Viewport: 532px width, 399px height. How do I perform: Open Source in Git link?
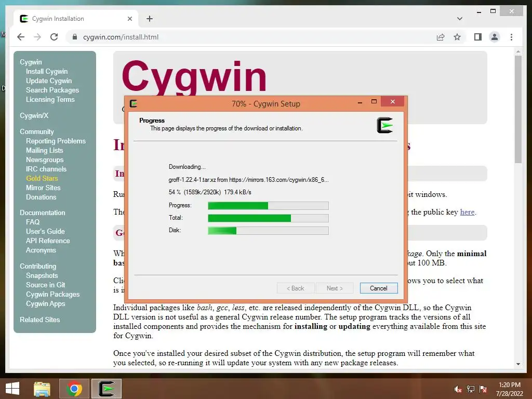46,285
